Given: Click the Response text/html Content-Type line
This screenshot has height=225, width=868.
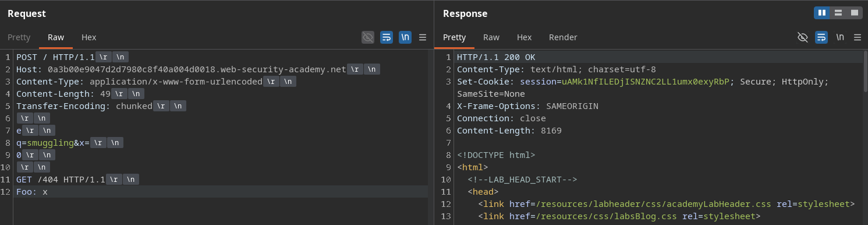Looking at the screenshot, I should tap(557, 69).
